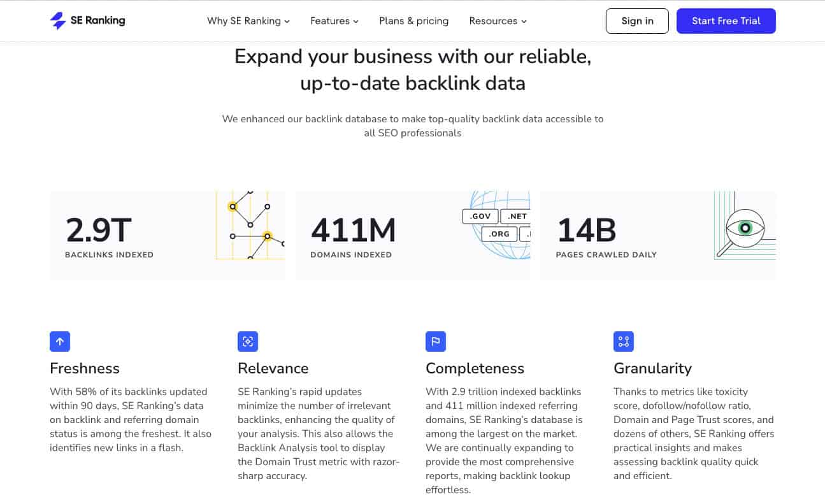Click the magnifying glass eye illustration
The image size is (825, 504).
[x=745, y=226]
